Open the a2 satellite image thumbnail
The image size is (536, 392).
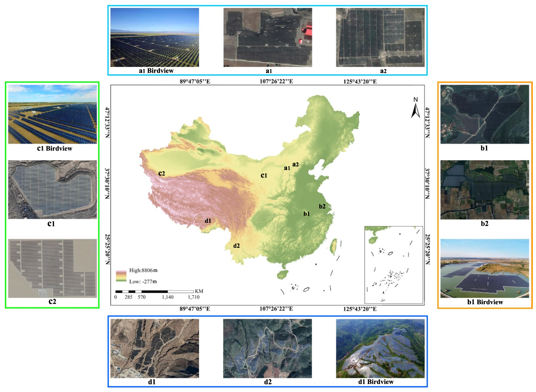[x=380, y=37]
